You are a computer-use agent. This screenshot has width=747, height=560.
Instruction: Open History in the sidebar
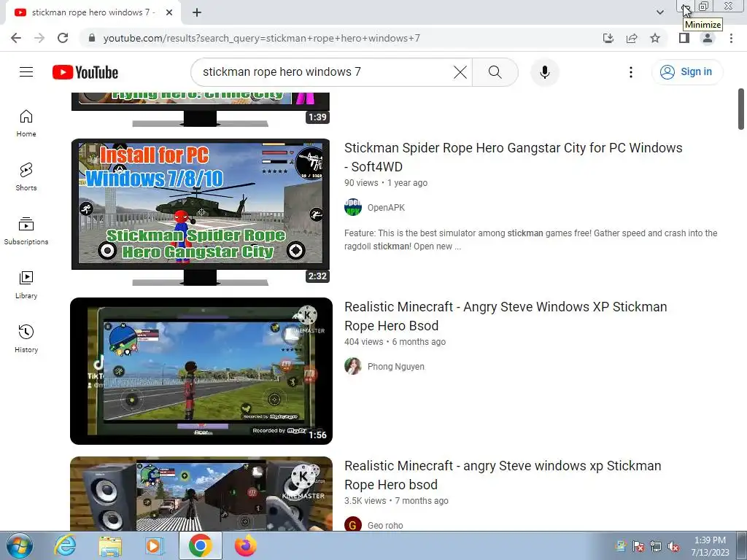26,338
